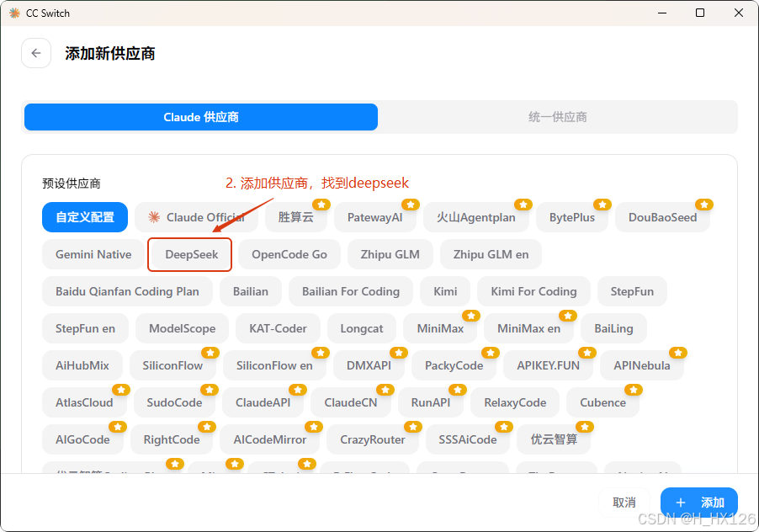Screen dimensions: 759x532
Task: Pick the Cubence provider
Action: 603,402
